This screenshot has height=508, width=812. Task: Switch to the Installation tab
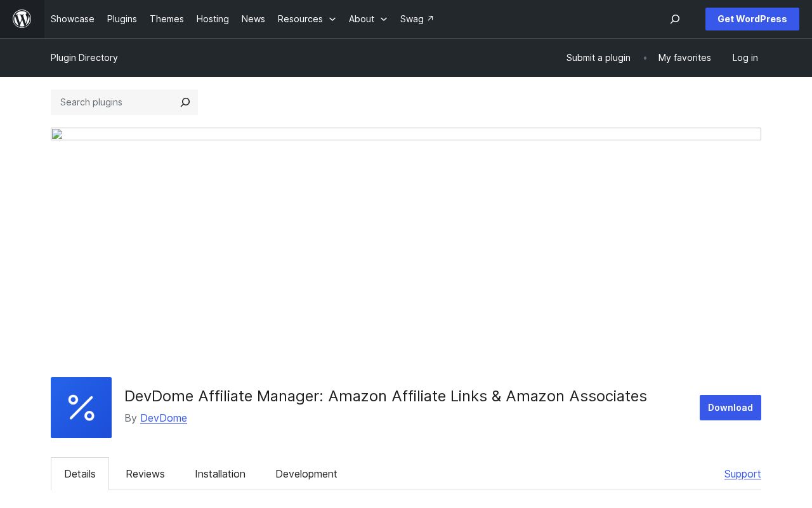pos(220,474)
